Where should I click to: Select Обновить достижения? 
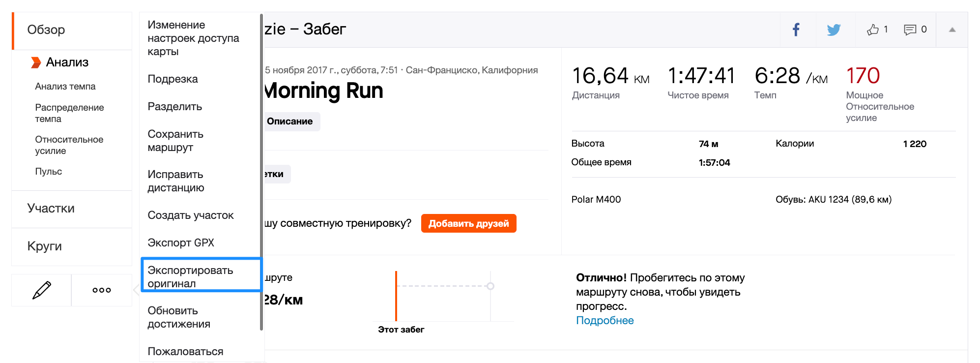[179, 317]
